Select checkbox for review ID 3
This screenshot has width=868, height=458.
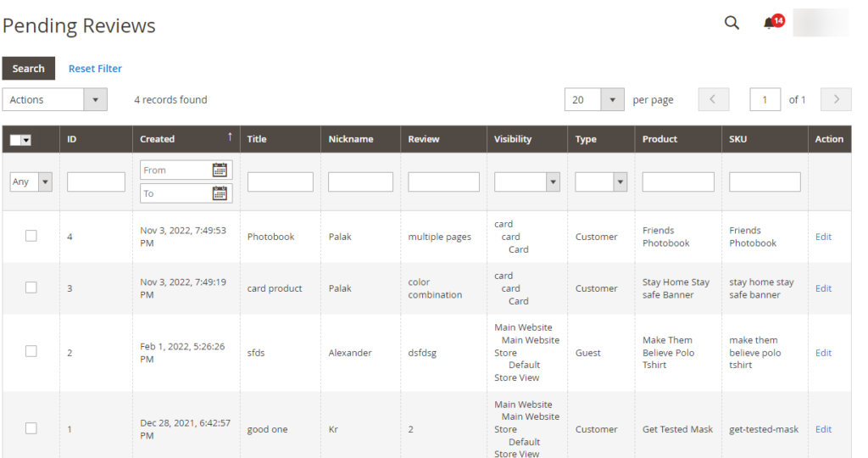(31, 288)
